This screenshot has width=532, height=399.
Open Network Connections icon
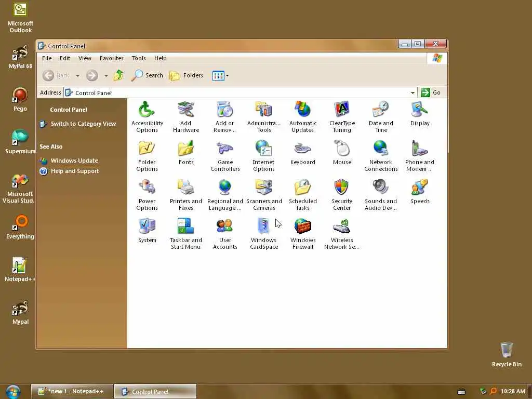381,156
